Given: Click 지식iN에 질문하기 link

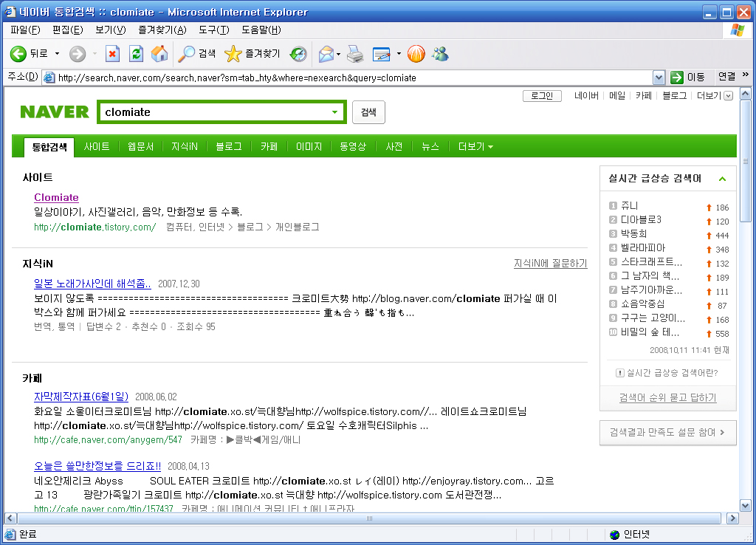Looking at the screenshot, I should coord(551,264).
